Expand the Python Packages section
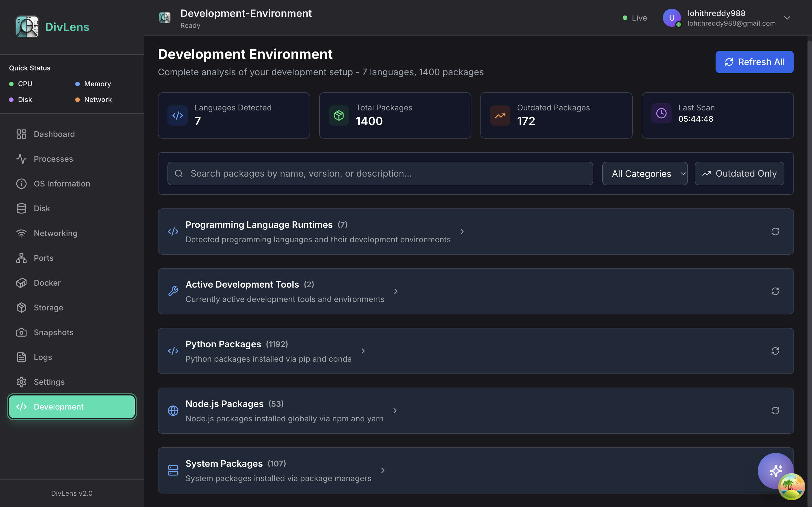The image size is (812, 507). tap(363, 351)
